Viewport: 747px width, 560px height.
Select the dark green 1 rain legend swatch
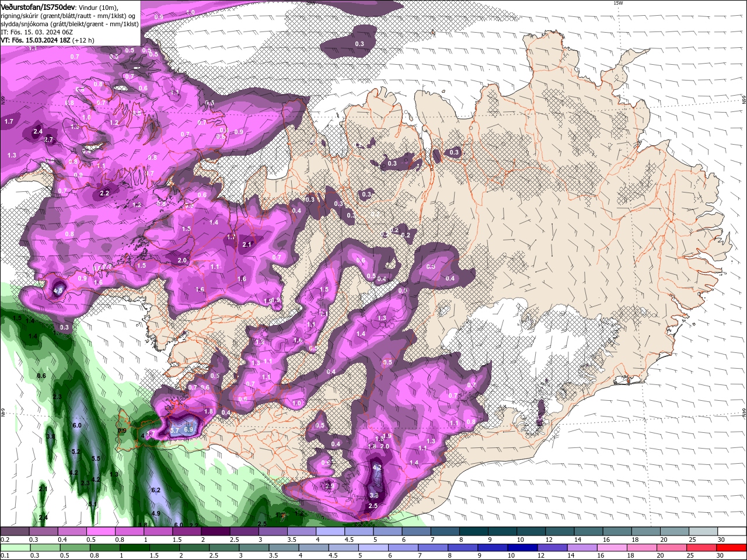click(x=134, y=548)
